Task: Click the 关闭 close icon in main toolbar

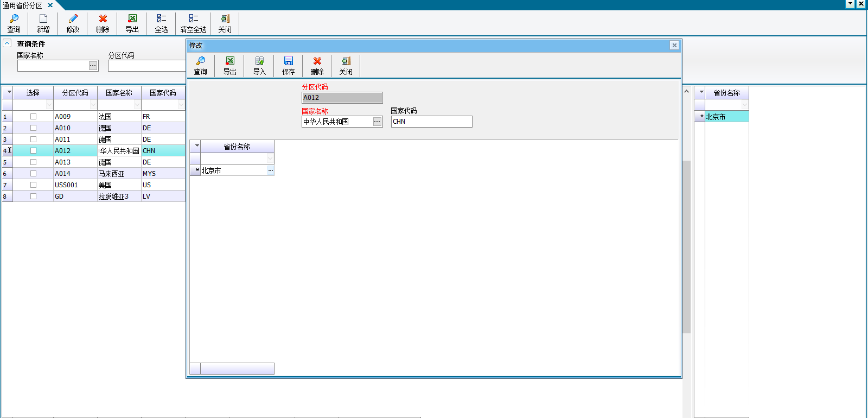Action: [x=225, y=18]
